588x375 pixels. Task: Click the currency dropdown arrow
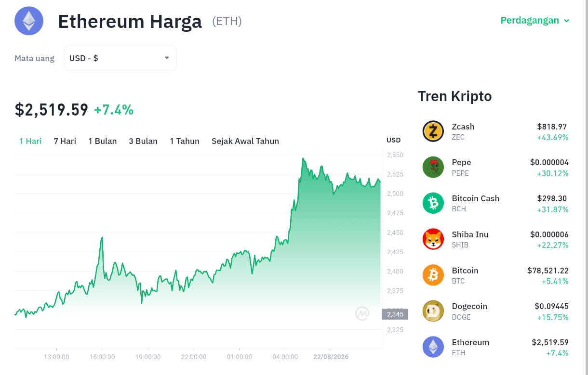point(167,58)
